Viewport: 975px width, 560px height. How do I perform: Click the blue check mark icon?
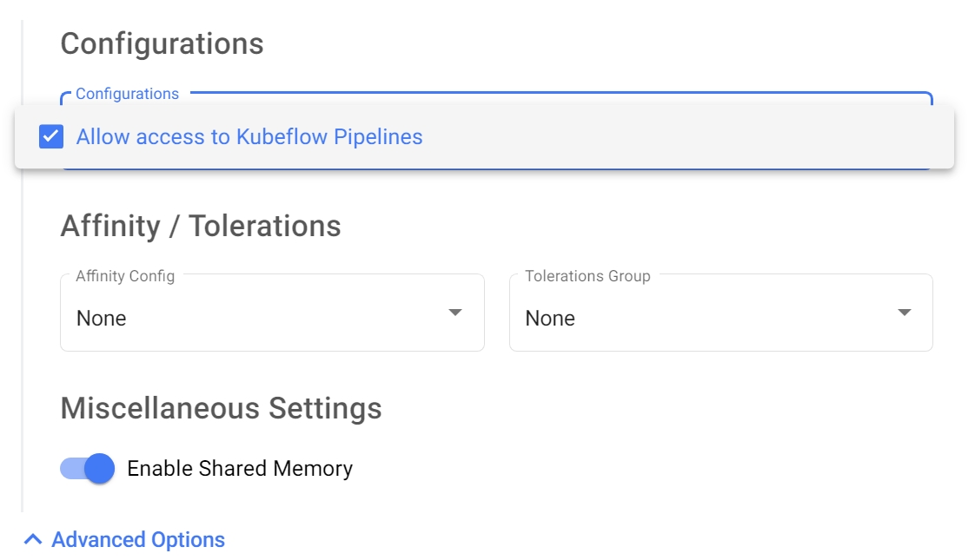51,137
